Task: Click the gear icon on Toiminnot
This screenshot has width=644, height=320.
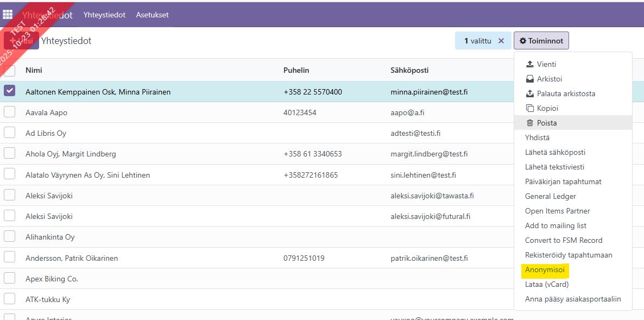Action: 523,41
